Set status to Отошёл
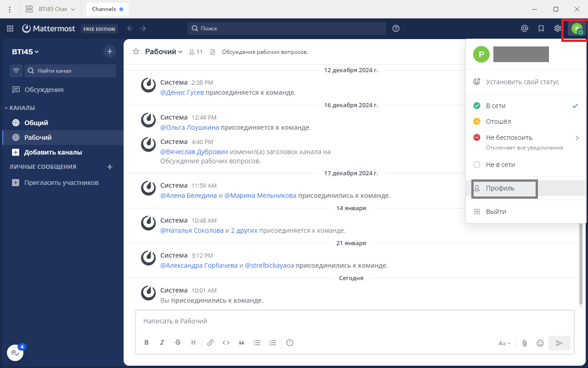This screenshot has height=368, width=588. (498, 121)
